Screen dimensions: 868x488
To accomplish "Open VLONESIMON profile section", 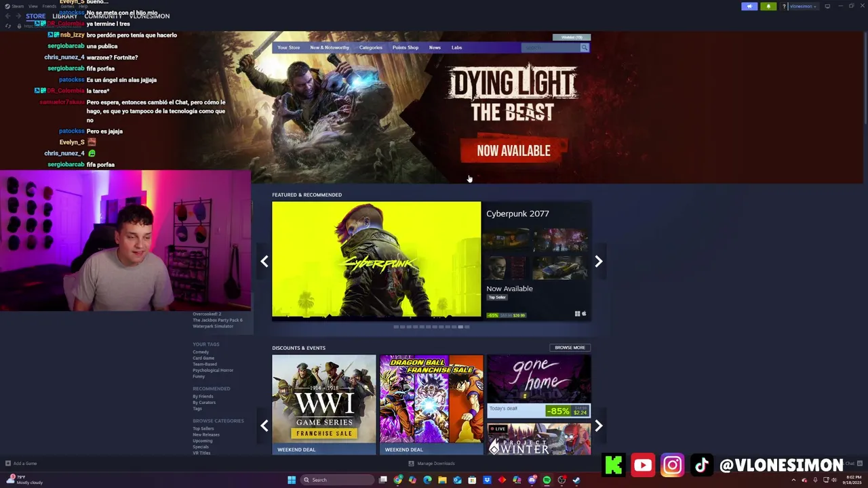I will [x=149, y=16].
